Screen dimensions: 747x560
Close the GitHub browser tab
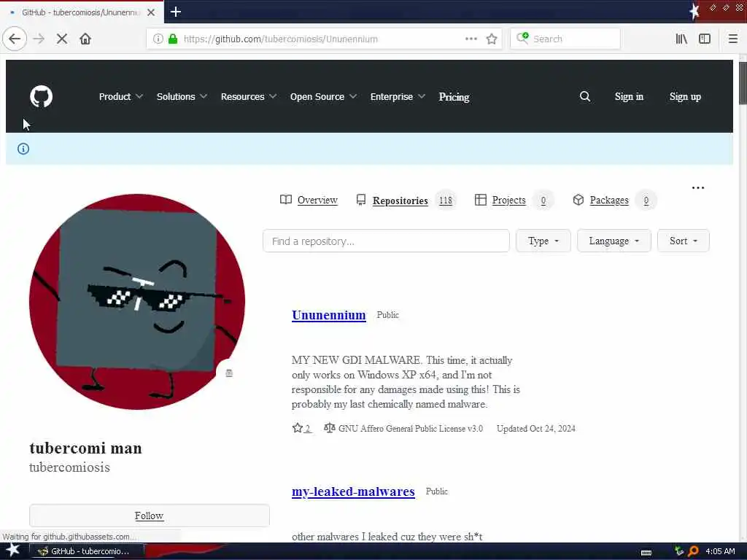(x=151, y=12)
